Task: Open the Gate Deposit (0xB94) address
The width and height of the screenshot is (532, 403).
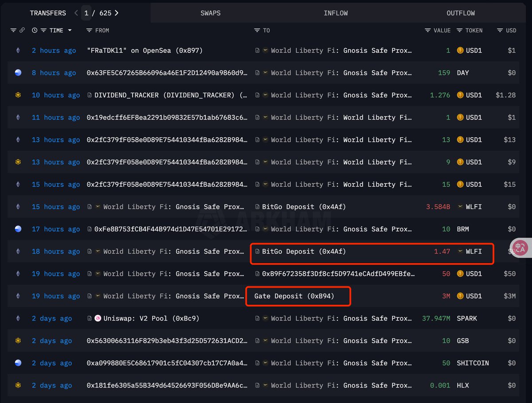Action: click(294, 296)
